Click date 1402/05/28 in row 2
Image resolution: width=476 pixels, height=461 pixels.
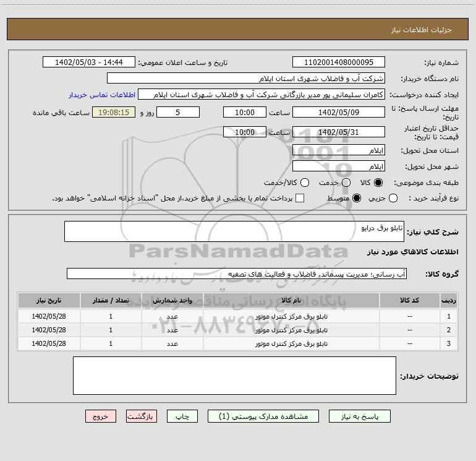49,330
